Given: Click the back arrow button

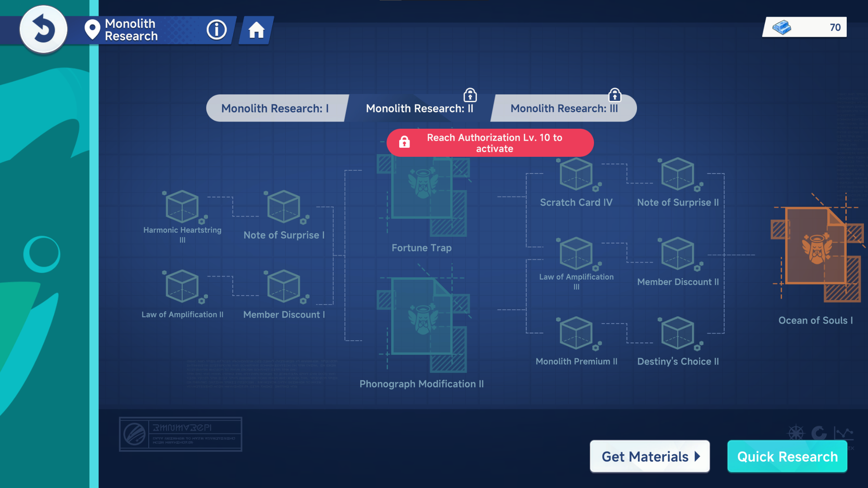Looking at the screenshot, I should click(x=43, y=30).
